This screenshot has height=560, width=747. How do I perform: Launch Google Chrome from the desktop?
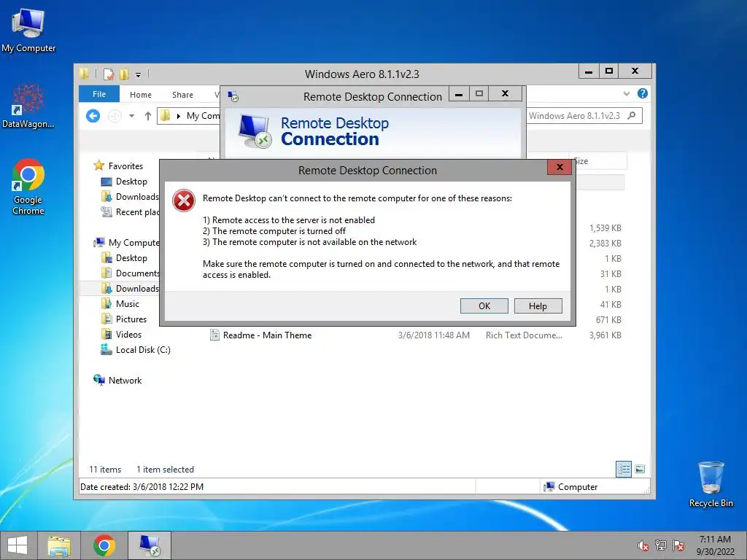pos(28,187)
